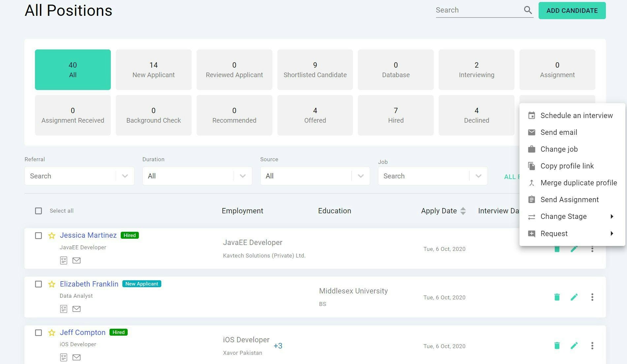
Task: Star Elizabeth Franklin as favorite
Action: 51,284
